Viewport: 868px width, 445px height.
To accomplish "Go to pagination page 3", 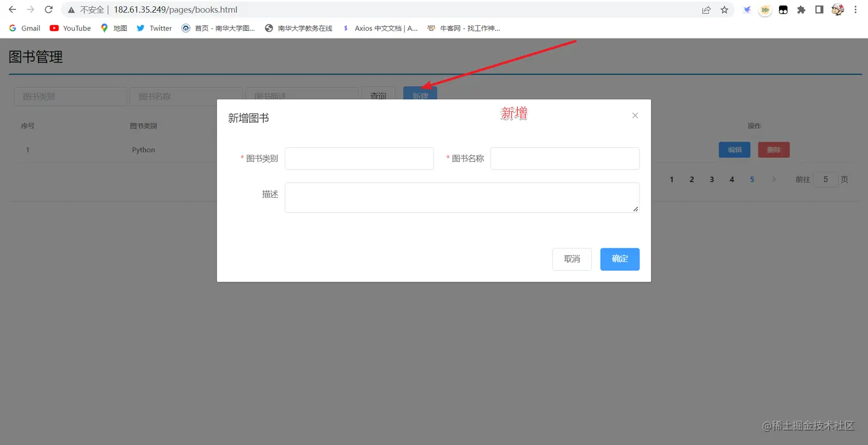I will pos(712,179).
